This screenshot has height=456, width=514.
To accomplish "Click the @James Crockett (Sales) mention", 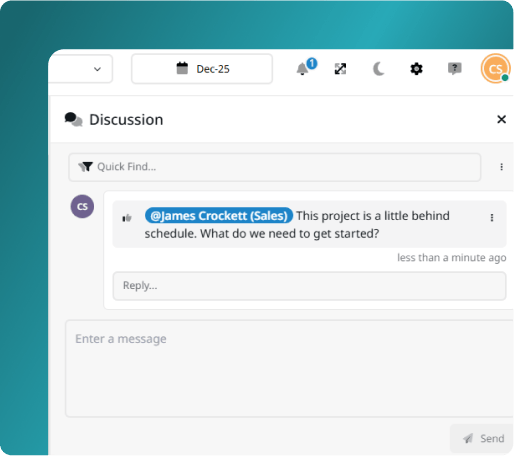I will [219, 216].
